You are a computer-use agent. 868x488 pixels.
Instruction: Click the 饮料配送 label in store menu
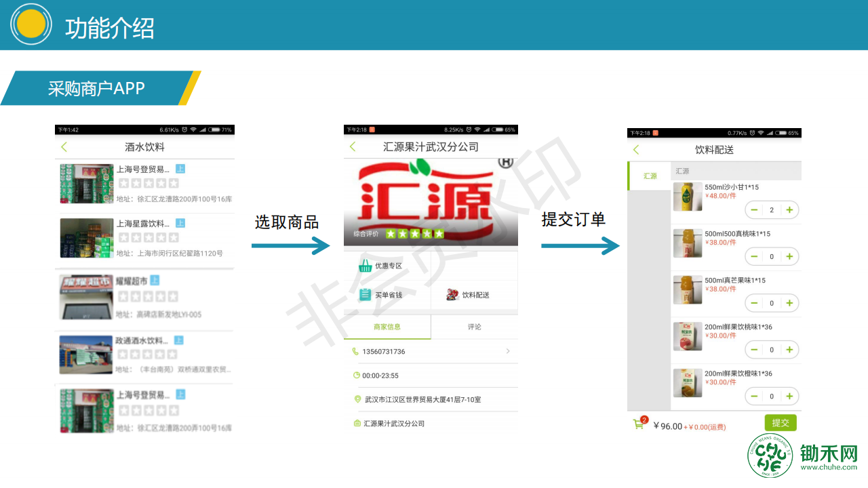pos(476,295)
